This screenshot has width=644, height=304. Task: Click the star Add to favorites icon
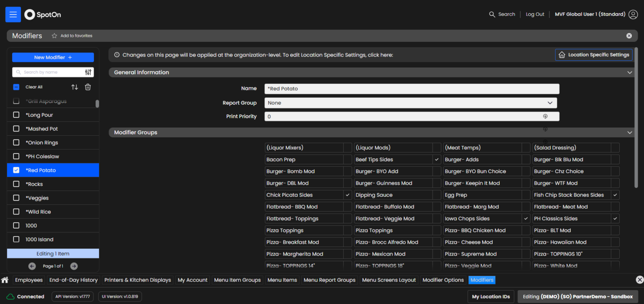(54, 36)
